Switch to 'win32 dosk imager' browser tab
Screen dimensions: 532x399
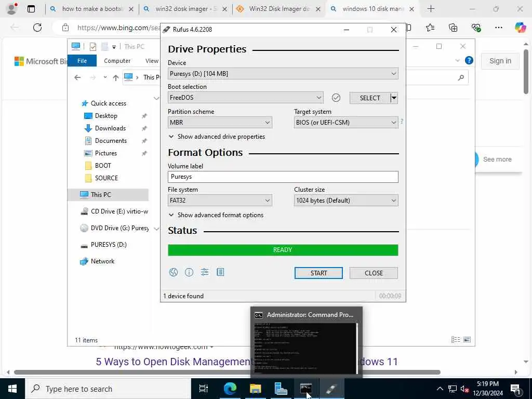pos(185,9)
